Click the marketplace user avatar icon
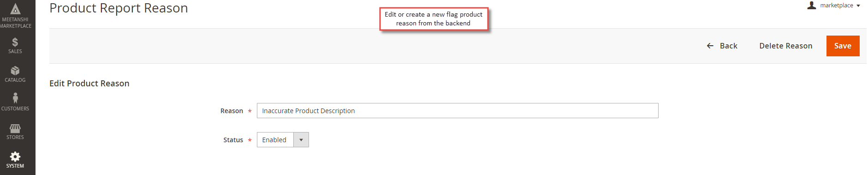Screen dimensions: 868x175 (x=812, y=5)
